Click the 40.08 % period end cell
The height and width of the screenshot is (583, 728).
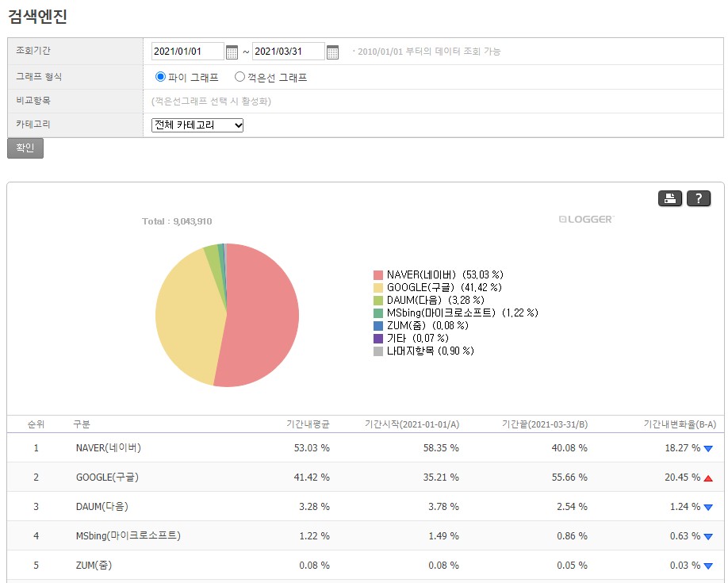pyautogui.click(x=569, y=448)
